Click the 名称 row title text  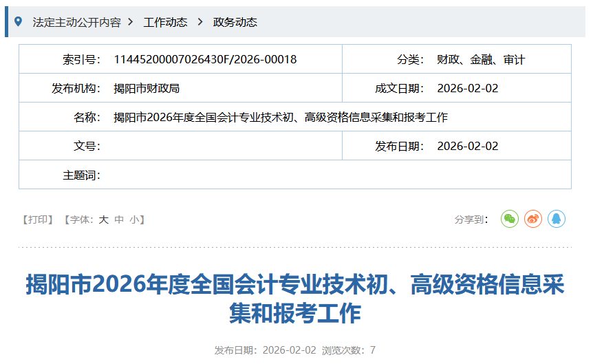pos(281,117)
